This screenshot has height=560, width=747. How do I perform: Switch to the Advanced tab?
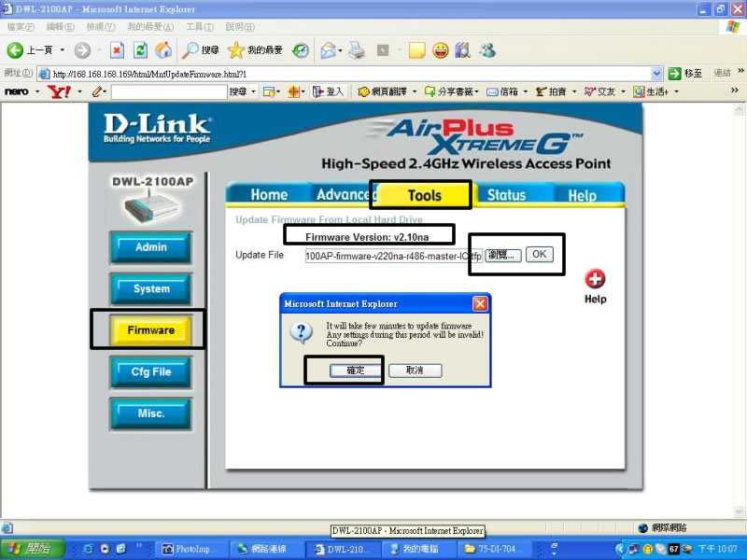(x=344, y=194)
